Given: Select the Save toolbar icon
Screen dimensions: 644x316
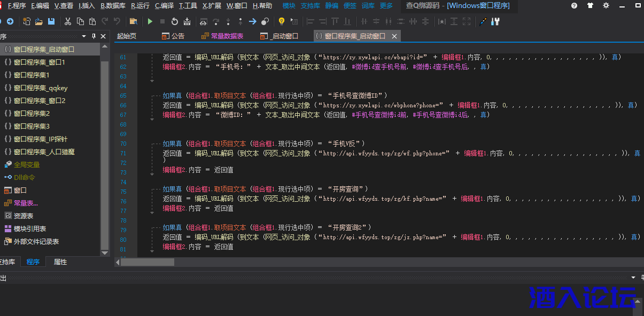Looking at the screenshot, I should click(51, 21).
